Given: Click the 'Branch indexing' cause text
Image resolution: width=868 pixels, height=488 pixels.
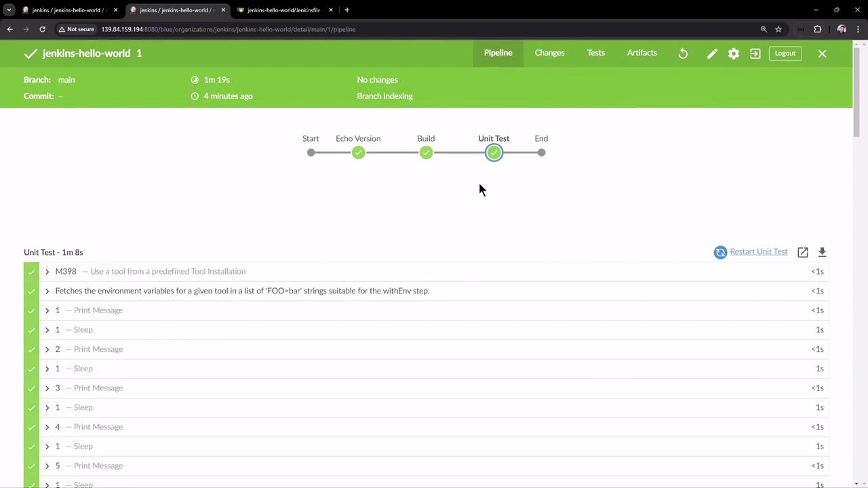Looking at the screenshot, I should pos(385,96).
